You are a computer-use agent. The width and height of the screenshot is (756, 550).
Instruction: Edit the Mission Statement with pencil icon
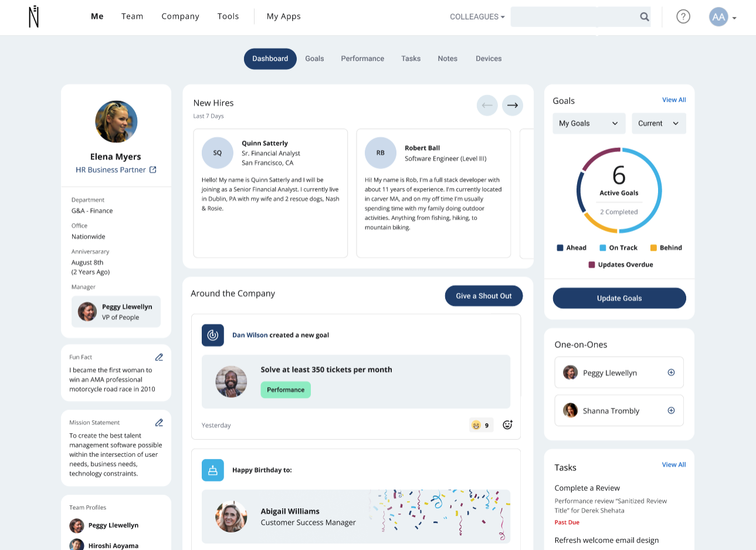click(x=159, y=423)
